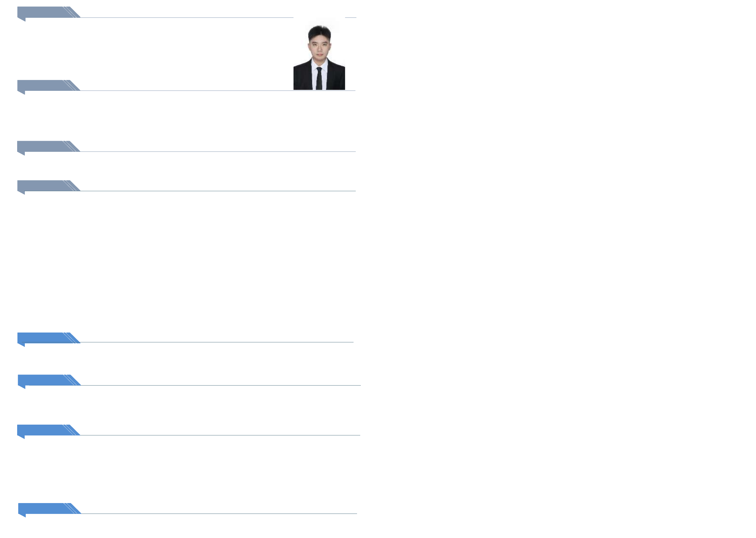Viewport: 756px width, 538px height.
Task: Click the second gray-blue banner from the top
Action: (43, 85)
